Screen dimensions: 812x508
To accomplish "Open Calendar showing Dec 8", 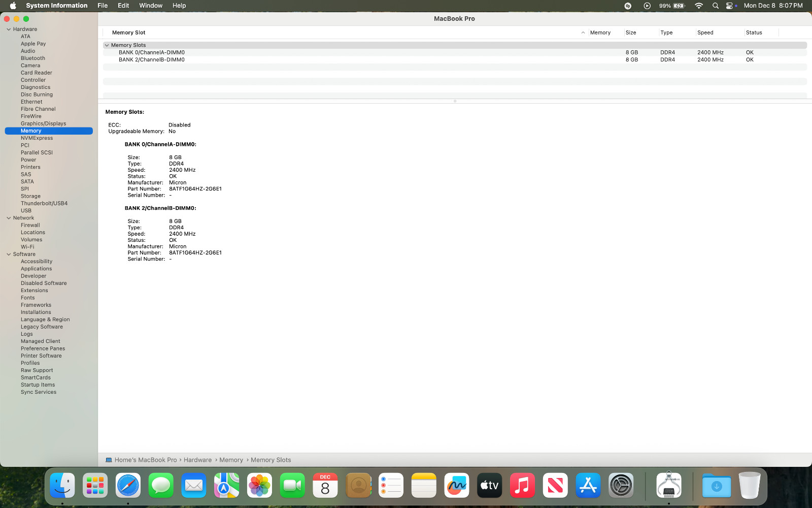I will pyautogui.click(x=325, y=485).
